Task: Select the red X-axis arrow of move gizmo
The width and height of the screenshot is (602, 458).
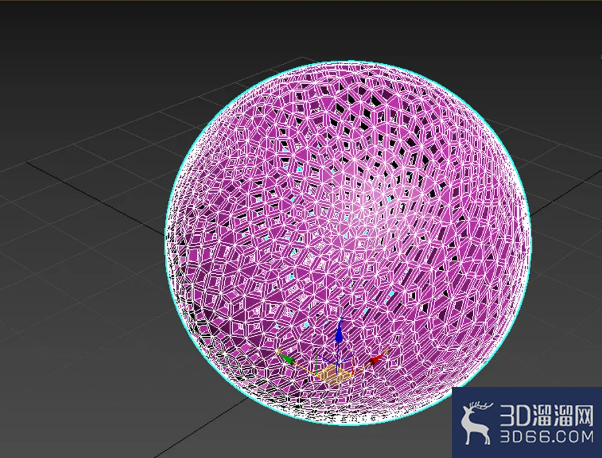Action: (377, 357)
